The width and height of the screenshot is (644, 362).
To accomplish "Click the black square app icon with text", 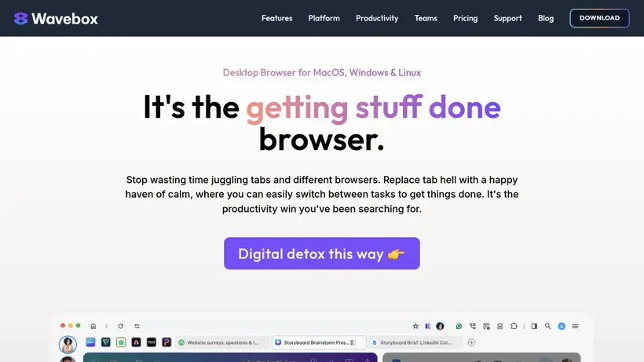I will (151, 342).
